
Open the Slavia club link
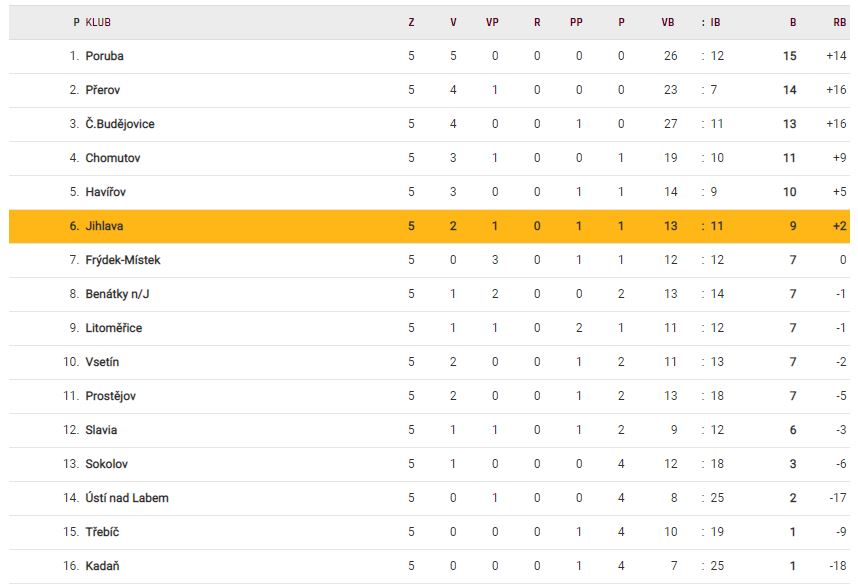[x=101, y=430]
